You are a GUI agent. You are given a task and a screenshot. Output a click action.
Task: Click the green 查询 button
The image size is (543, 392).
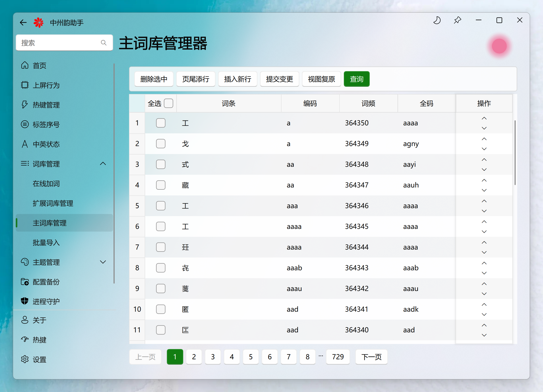356,79
